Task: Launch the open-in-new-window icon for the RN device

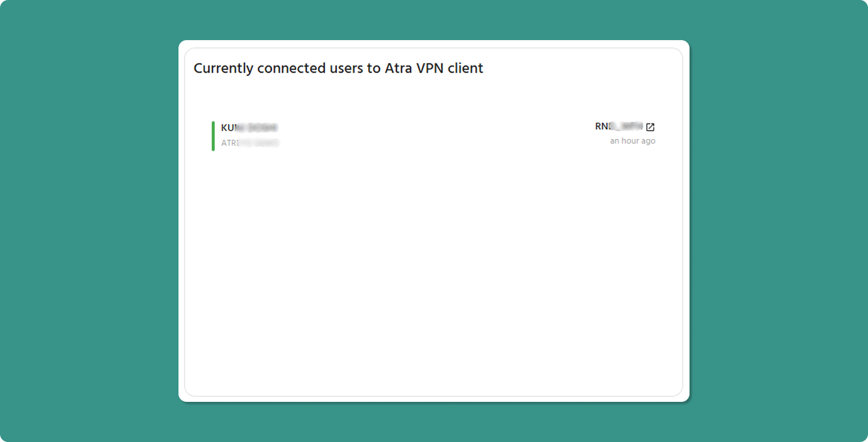Action: point(650,127)
